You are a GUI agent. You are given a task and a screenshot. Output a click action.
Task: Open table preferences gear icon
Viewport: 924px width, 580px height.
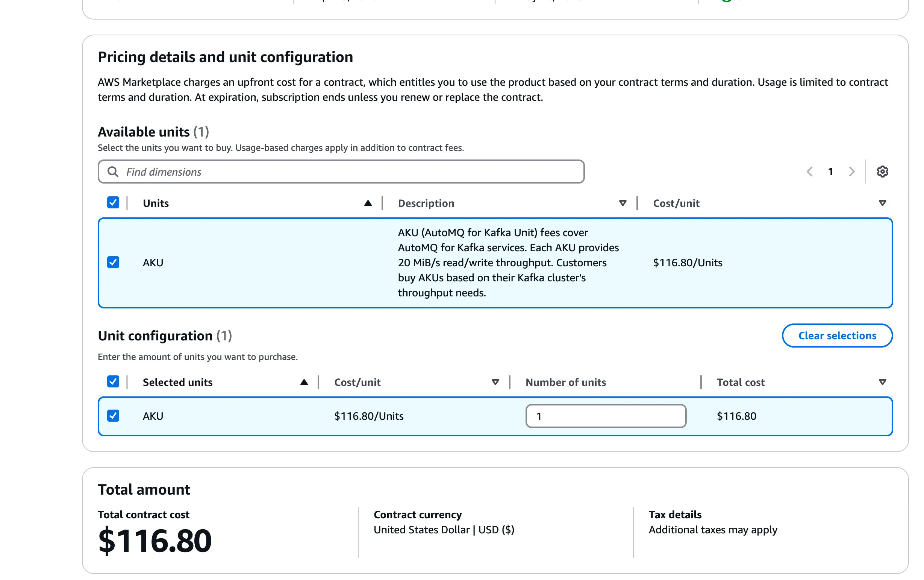click(x=882, y=172)
